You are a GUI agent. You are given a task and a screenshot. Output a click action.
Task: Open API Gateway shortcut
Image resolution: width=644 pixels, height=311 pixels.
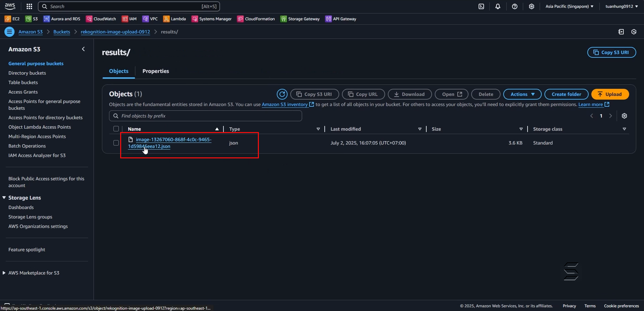click(x=341, y=19)
